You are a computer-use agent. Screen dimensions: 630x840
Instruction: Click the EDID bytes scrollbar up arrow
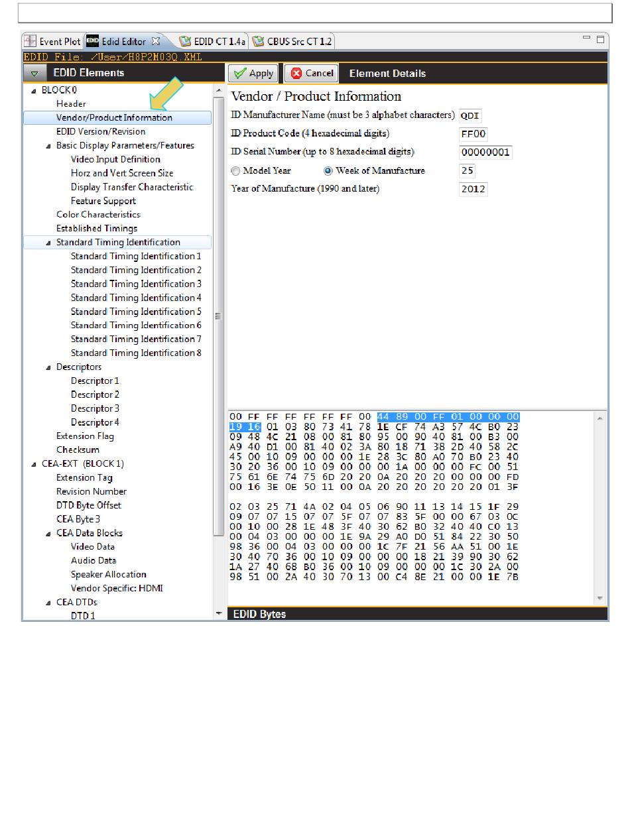600,418
